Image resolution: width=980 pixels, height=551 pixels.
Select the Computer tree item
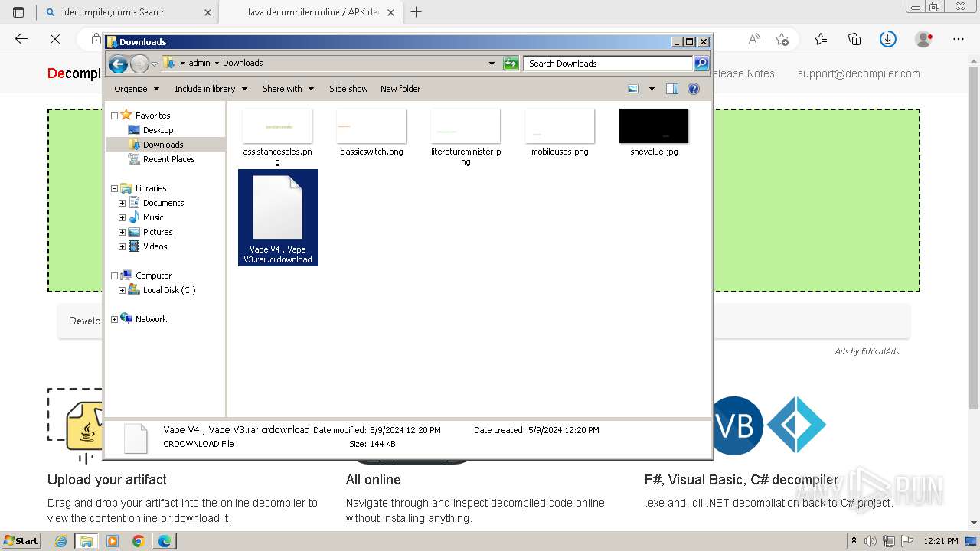153,275
